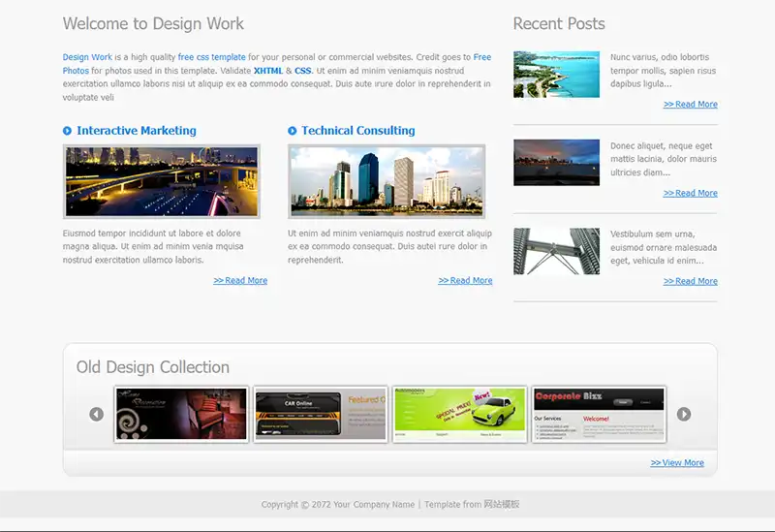The image size is (775, 532).
Task: Validate via the CSS link
Action: pyautogui.click(x=303, y=70)
